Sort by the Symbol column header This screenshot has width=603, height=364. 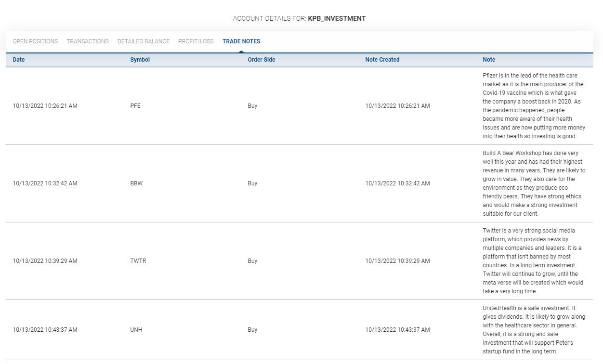coord(140,60)
